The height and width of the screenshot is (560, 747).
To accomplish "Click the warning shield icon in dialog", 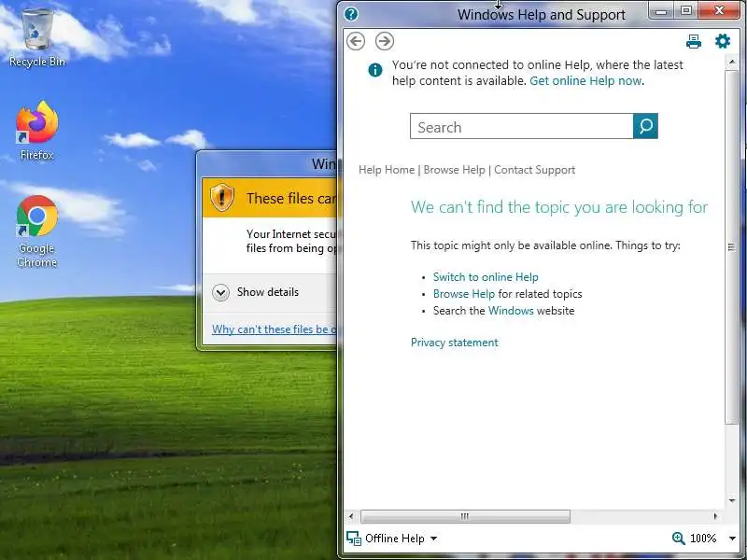I will (x=222, y=197).
